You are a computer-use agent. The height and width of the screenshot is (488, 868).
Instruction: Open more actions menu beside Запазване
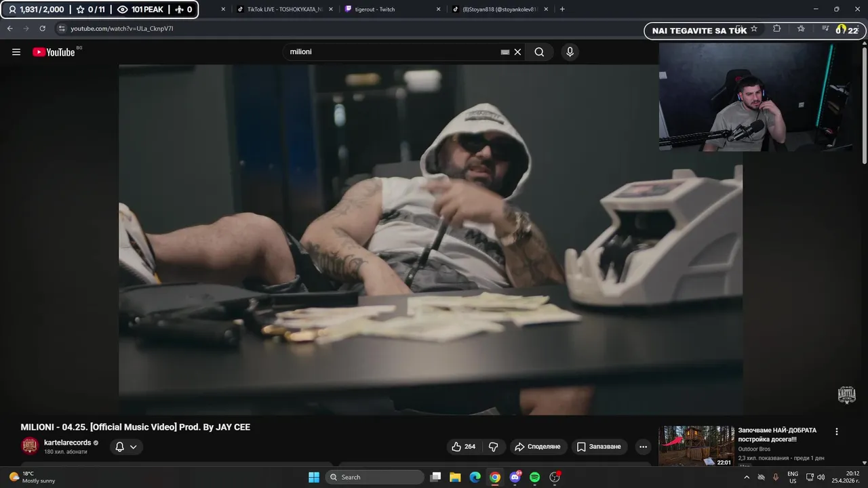click(643, 447)
